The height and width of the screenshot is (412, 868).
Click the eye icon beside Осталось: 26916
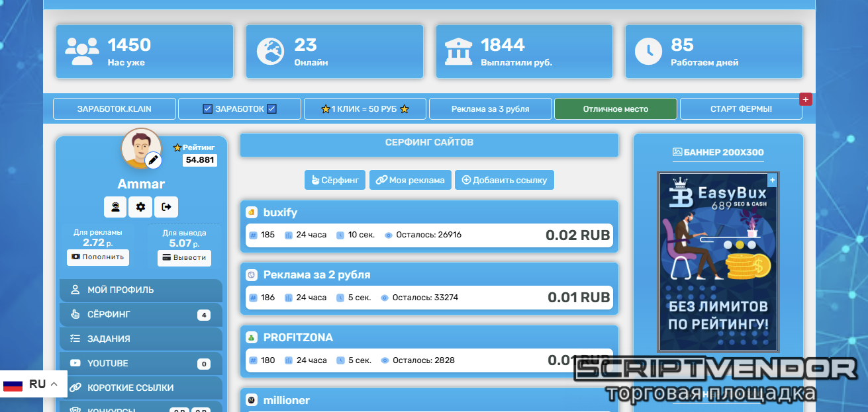point(389,235)
